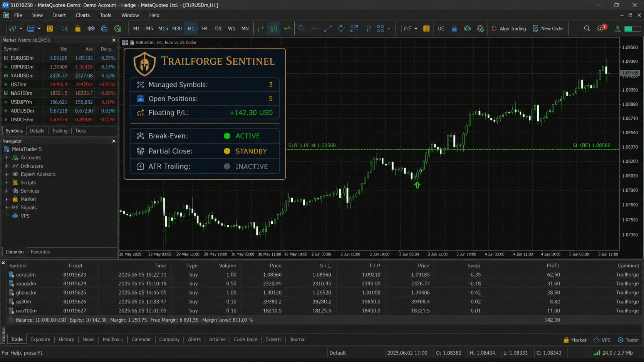Switch to the Favorites tab

click(x=40, y=252)
